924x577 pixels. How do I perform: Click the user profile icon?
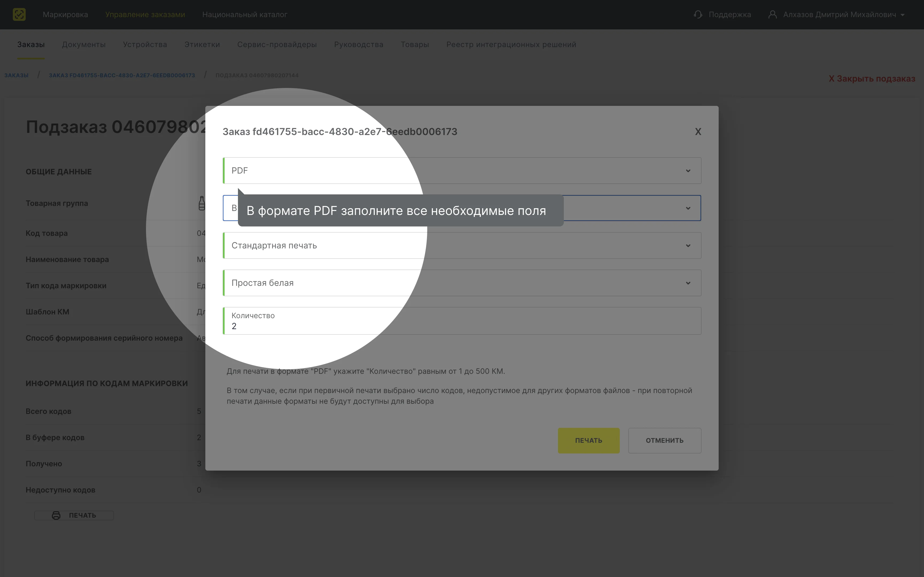772,14
